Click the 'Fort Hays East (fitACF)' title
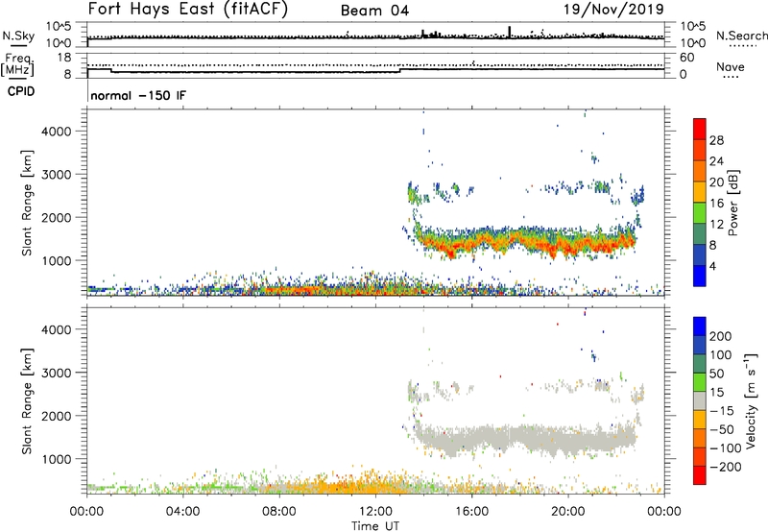 click(x=188, y=10)
